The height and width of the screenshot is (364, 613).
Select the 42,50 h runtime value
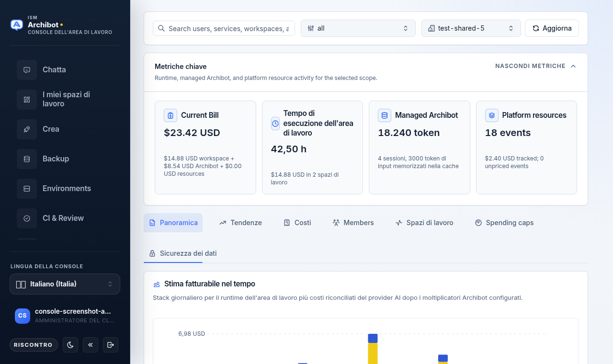pyautogui.click(x=289, y=149)
